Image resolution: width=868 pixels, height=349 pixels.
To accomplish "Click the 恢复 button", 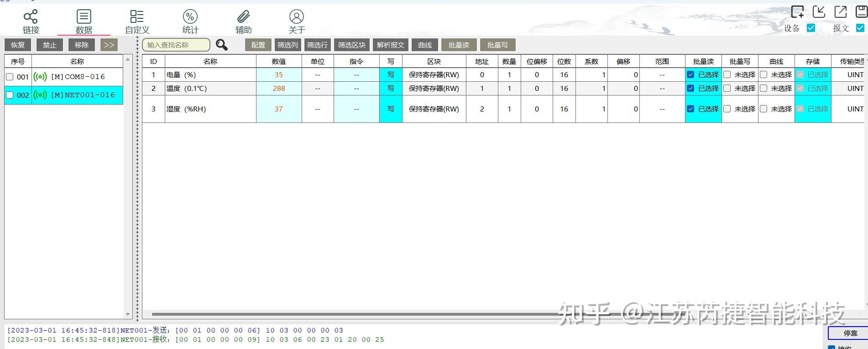I will (x=18, y=45).
